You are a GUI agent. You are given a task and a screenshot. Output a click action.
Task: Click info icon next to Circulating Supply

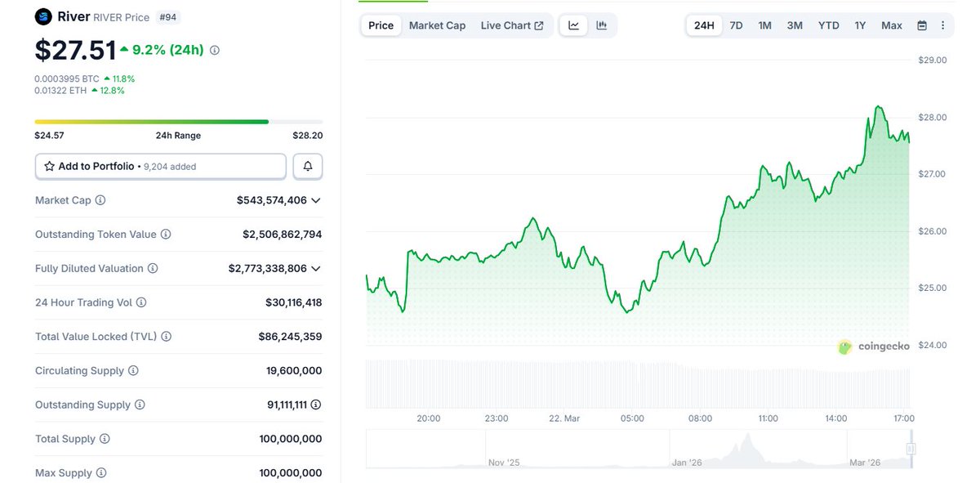(133, 371)
